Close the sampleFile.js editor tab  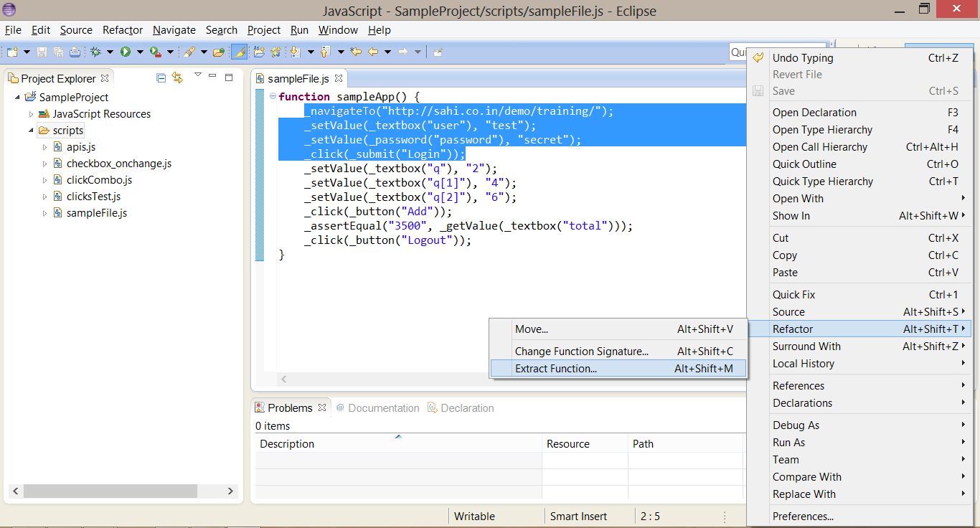coord(339,78)
